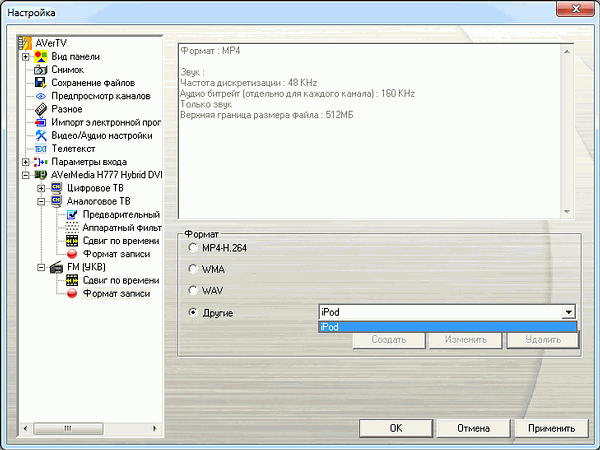This screenshot has width=600, height=450.
Task: Open the iPod profile dropdown arrow
Action: [x=569, y=312]
